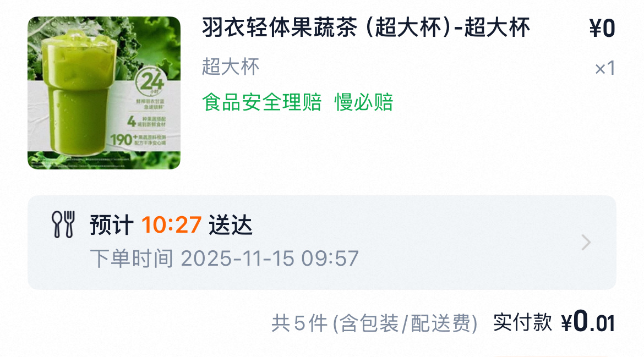Image resolution: width=644 pixels, height=357 pixels.
Task: Tap the 24-hour badge on product image
Action: 151,82
